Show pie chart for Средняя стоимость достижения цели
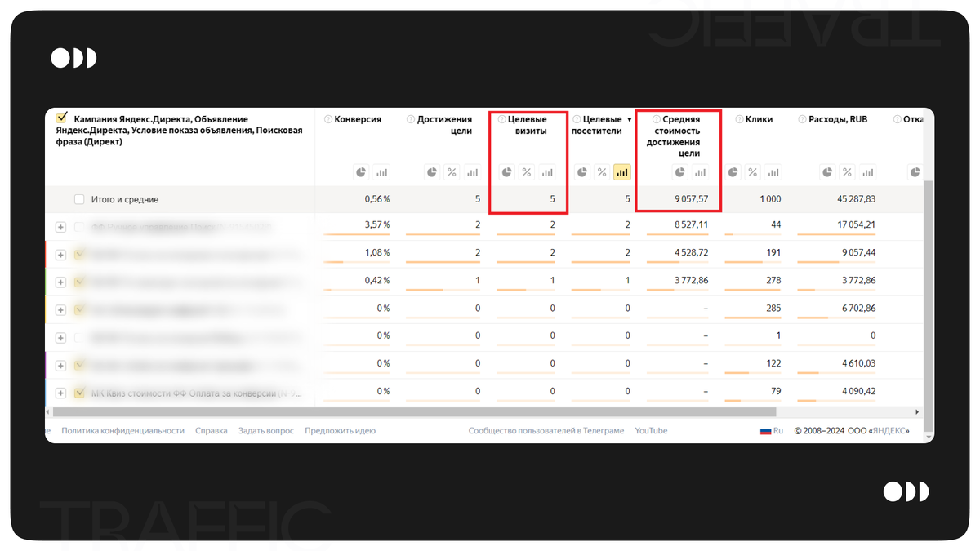The image size is (980, 551). pos(679,172)
